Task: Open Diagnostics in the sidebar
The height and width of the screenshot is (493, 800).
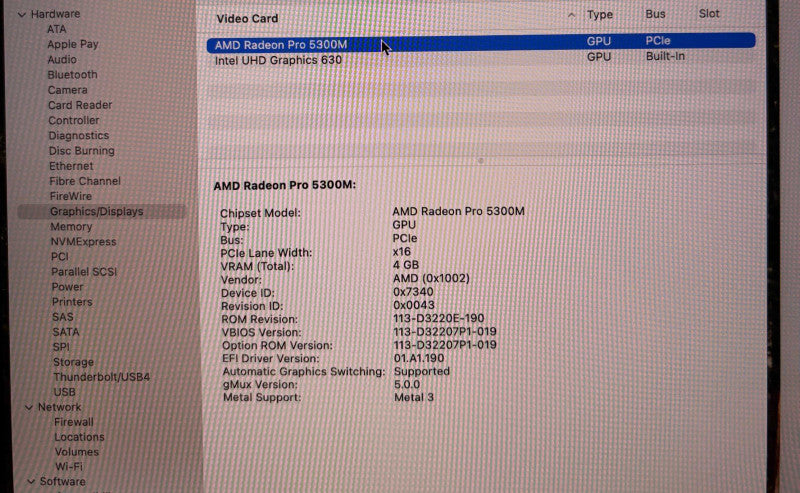Action: pos(79,136)
